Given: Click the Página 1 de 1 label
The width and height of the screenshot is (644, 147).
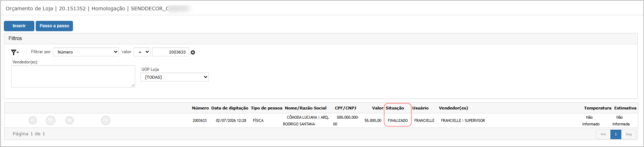Looking at the screenshot, I should (x=29, y=134).
